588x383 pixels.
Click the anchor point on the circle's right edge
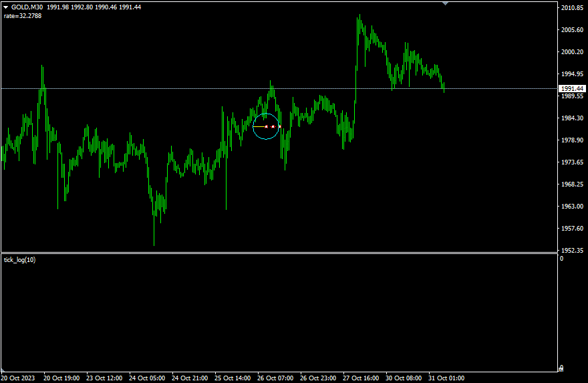coord(280,127)
